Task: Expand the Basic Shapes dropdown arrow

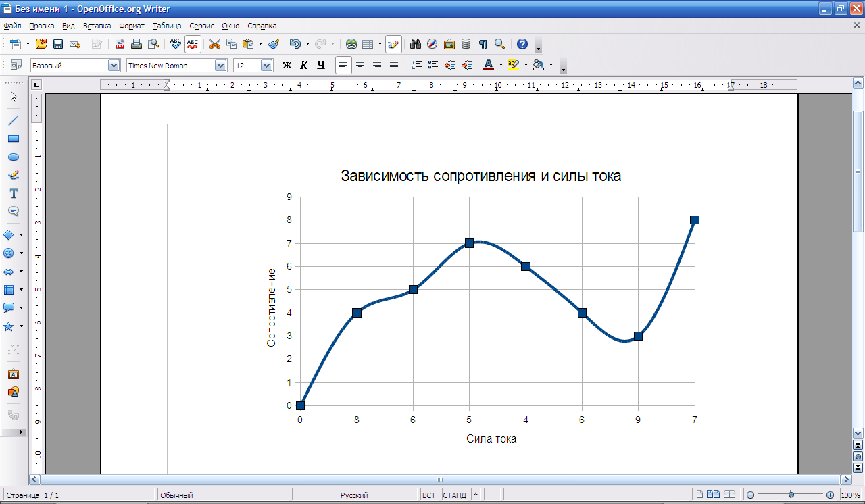Action: click(22, 235)
